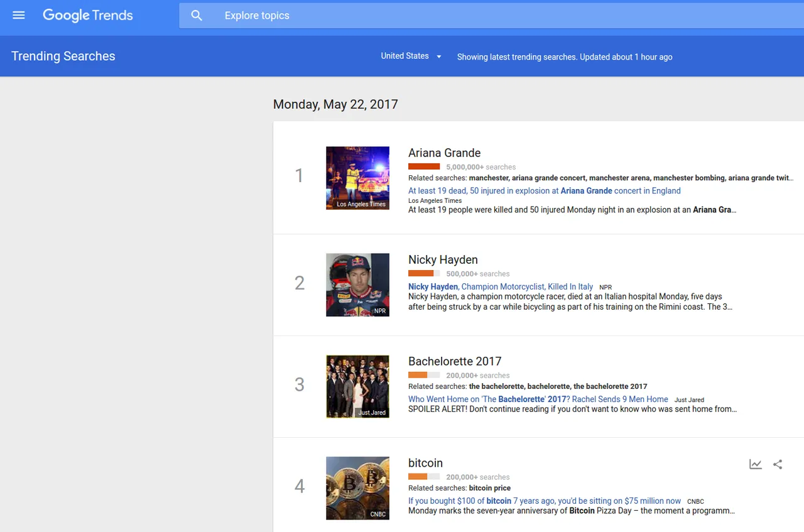Open Nicky Hayden NPR thumbnail
804x532 pixels.
point(357,285)
